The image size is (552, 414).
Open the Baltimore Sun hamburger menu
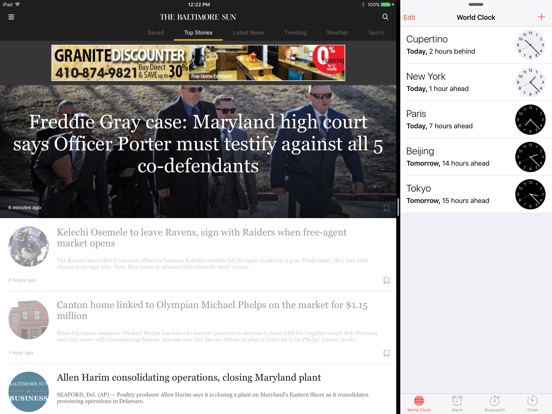click(11, 17)
